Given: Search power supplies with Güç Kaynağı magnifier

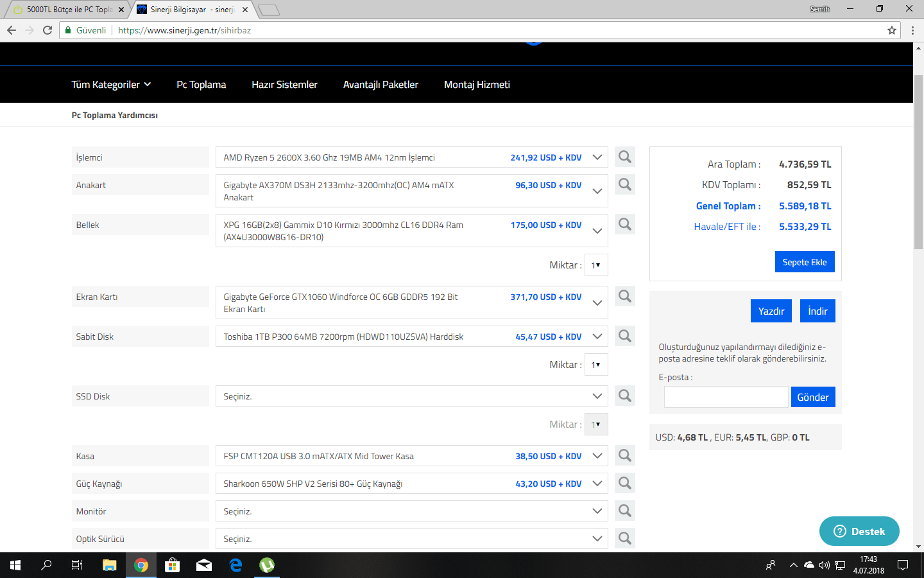Looking at the screenshot, I should [x=625, y=483].
